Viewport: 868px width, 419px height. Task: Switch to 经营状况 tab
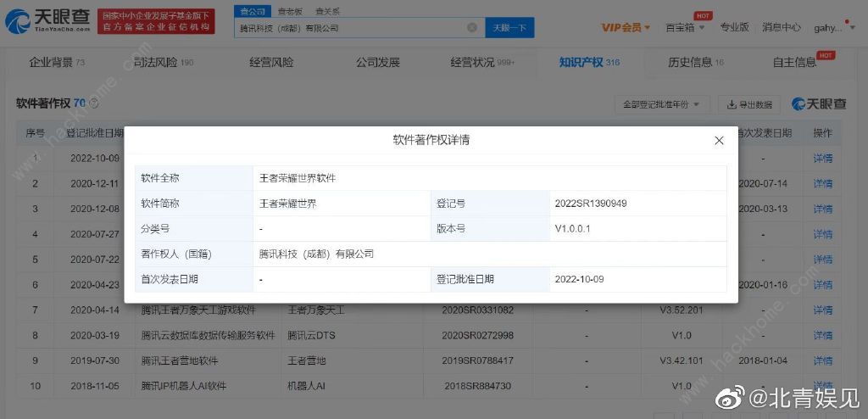click(482, 63)
